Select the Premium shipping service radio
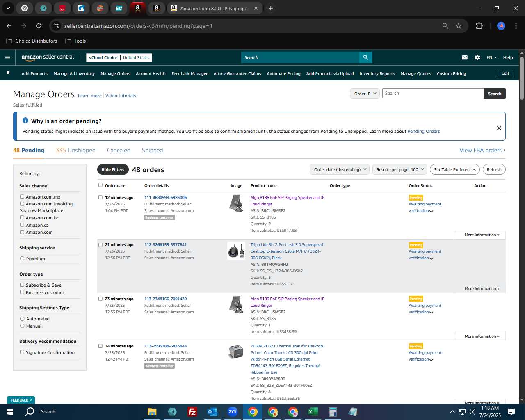Screen dimensions: 525x420 22,258
